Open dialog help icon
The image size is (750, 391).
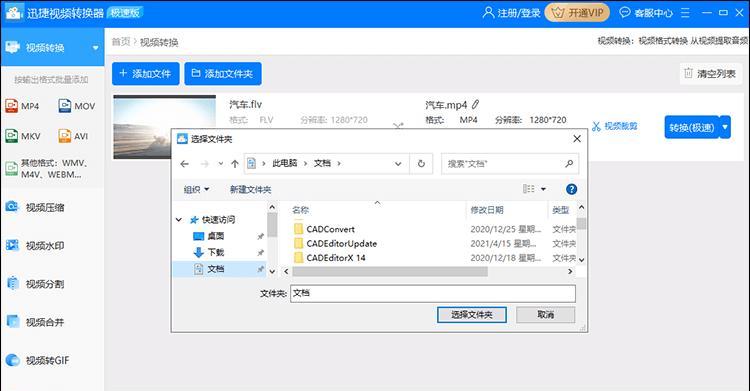point(571,189)
